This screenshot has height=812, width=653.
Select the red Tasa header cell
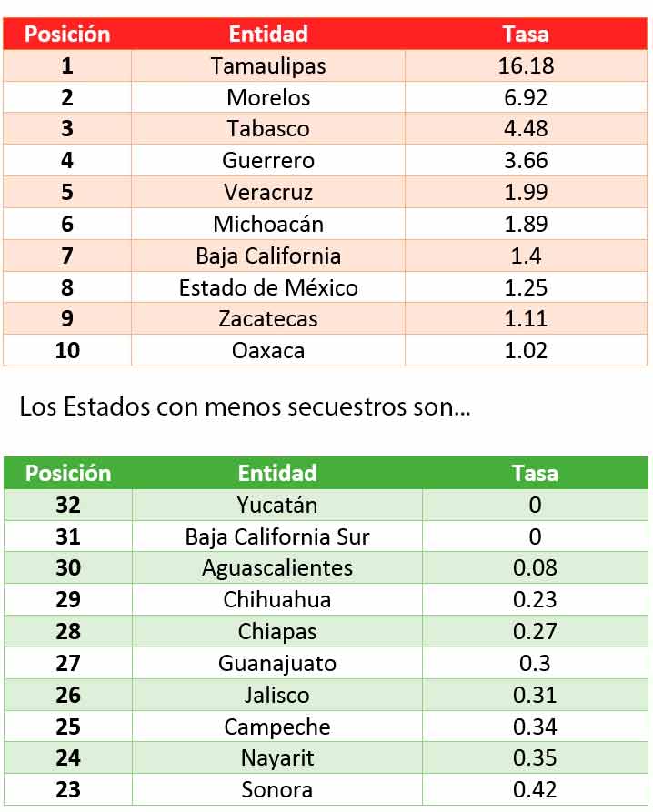click(526, 35)
